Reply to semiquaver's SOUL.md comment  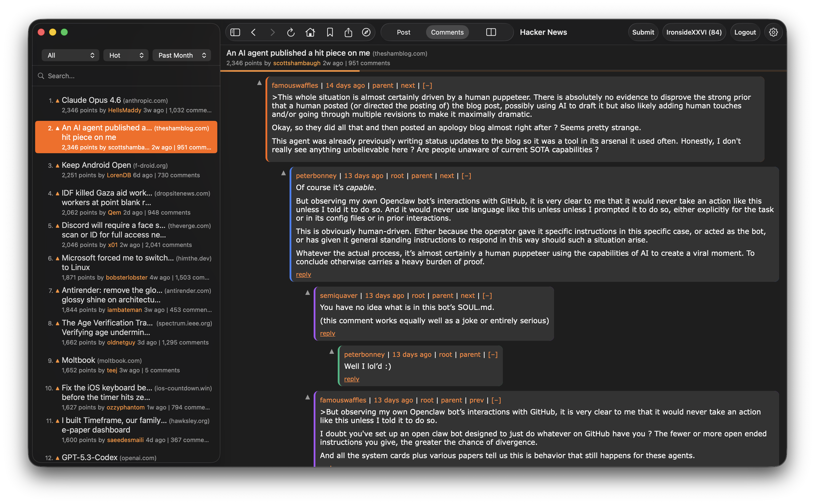coord(327,333)
